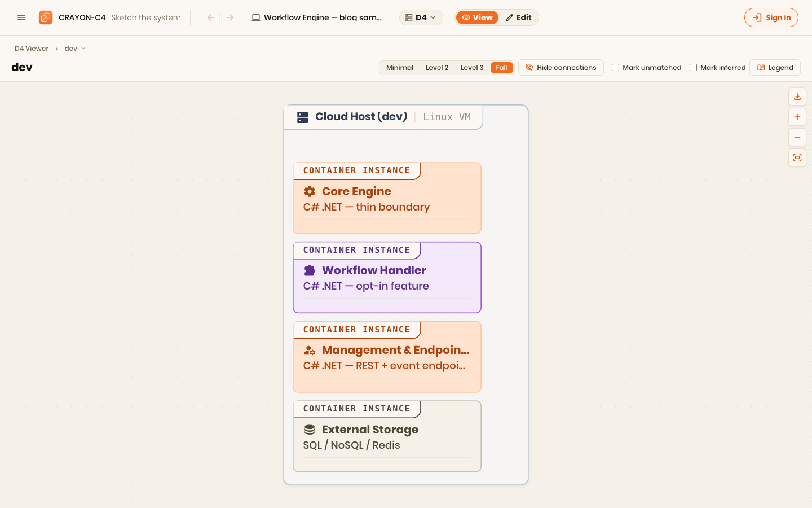The width and height of the screenshot is (812, 508).
Task: Click the CONTAINER INSTANCE tag above Core Engine
Action: click(x=356, y=170)
